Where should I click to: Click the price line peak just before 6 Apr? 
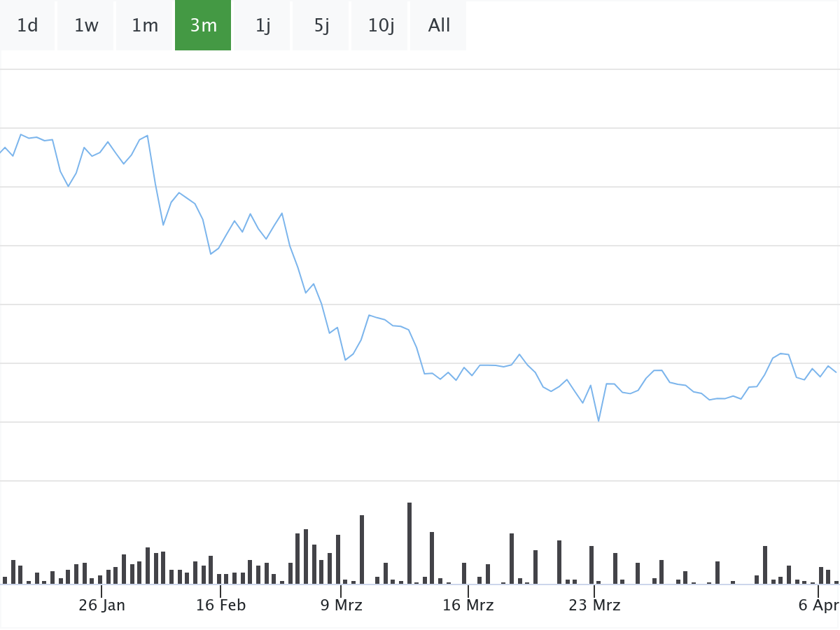pyautogui.click(x=781, y=353)
